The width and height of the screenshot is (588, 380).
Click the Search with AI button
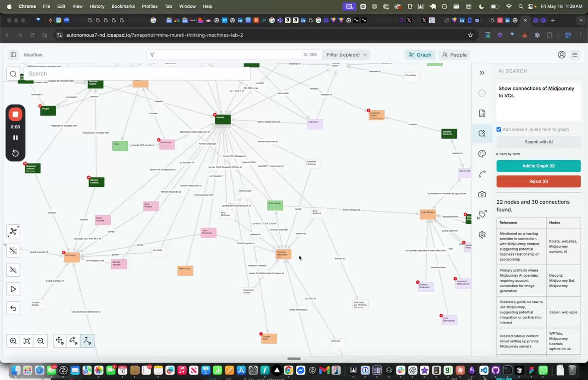click(538, 142)
